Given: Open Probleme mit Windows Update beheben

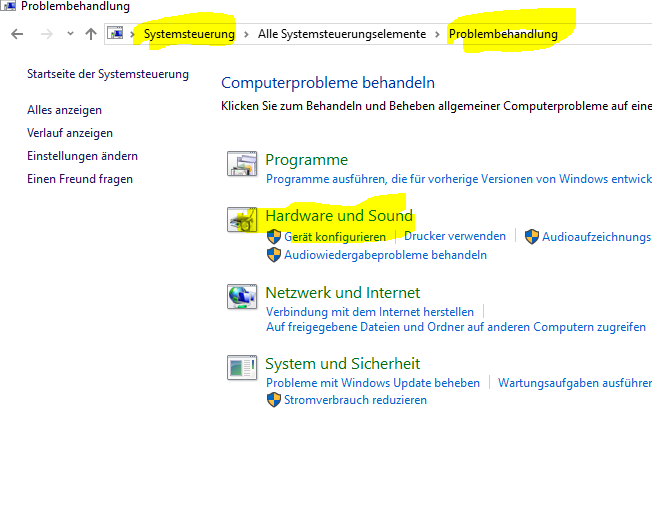Looking at the screenshot, I should point(373,383).
